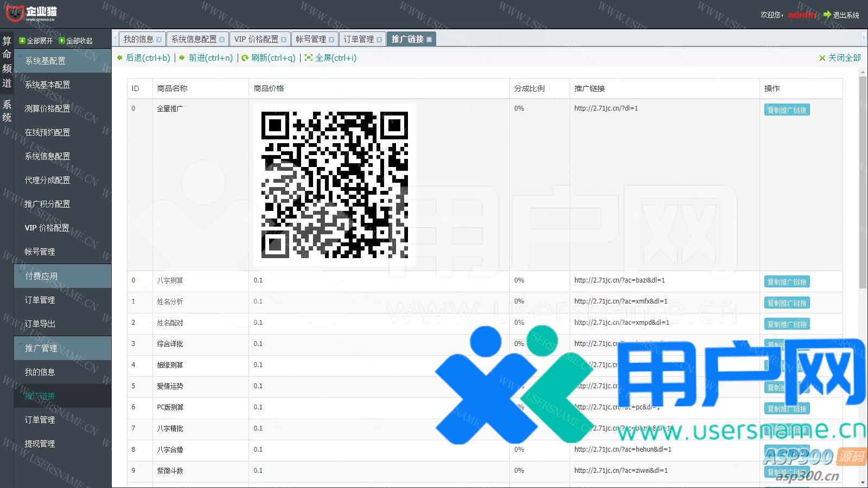868x488 pixels.
Task: Close the 订单管理 tab using its x icon
Action: (379, 40)
